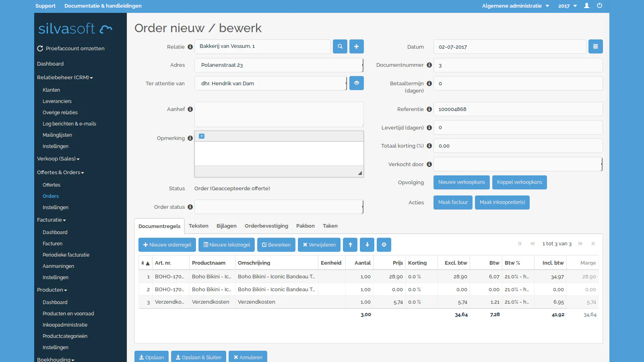Click Maak factuur button
644x362 pixels.
pyautogui.click(x=453, y=202)
